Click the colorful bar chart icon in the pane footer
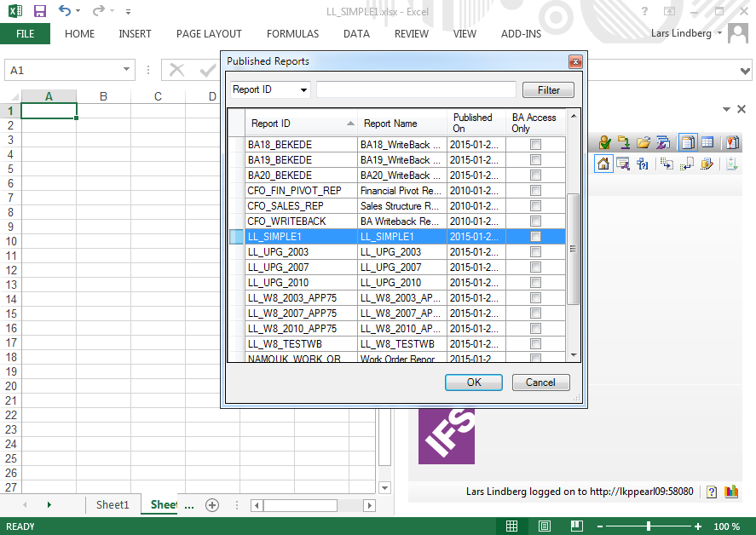The image size is (756, 535). click(x=731, y=492)
